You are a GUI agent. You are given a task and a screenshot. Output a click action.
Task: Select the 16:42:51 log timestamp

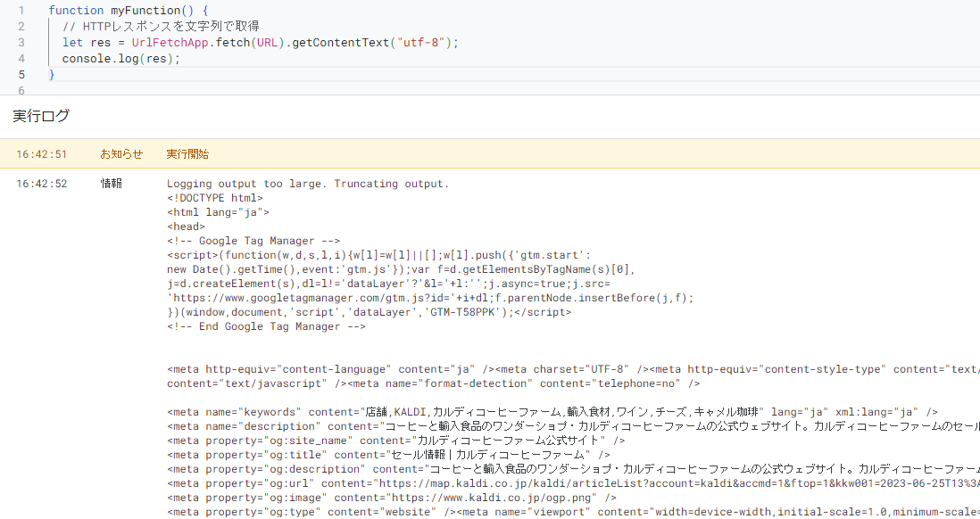click(41, 154)
